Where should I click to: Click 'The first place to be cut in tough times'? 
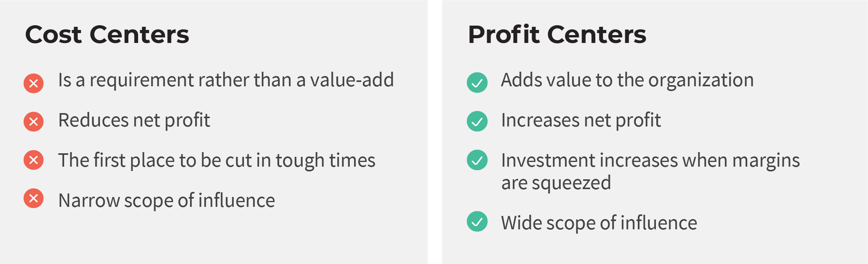pyautogui.click(x=217, y=161)
